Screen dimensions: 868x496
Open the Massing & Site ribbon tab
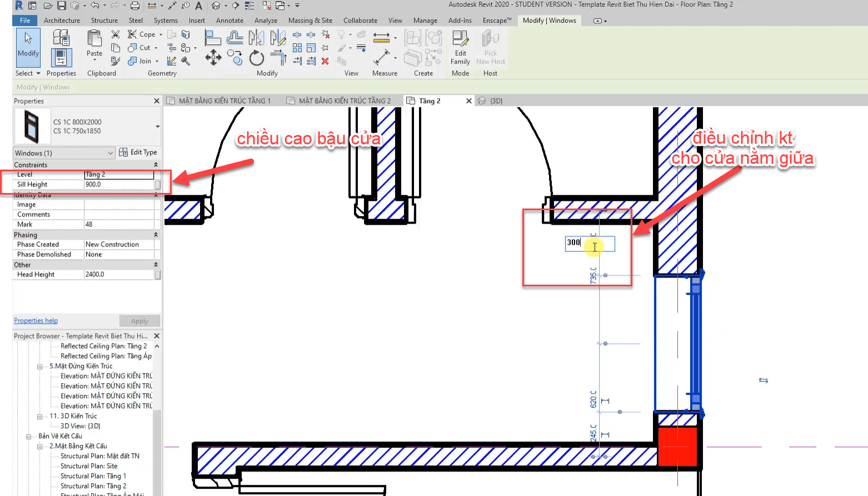(x=310, y=21)
